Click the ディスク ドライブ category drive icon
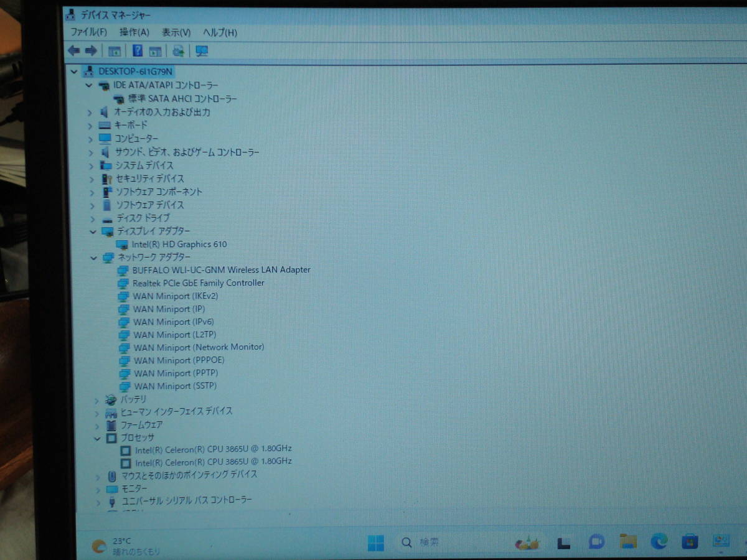Screen dimensions: 747x560 coord(106,219)
